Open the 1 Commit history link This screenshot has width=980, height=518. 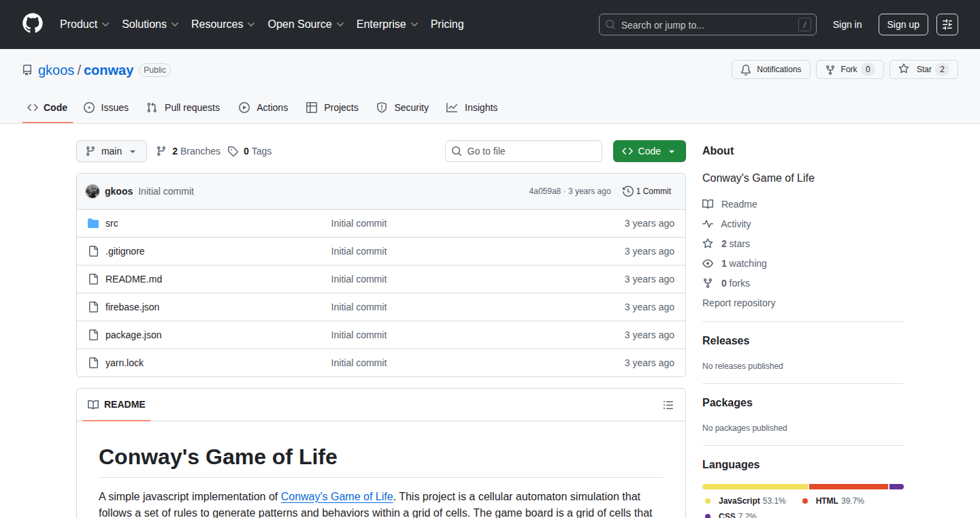647,191
